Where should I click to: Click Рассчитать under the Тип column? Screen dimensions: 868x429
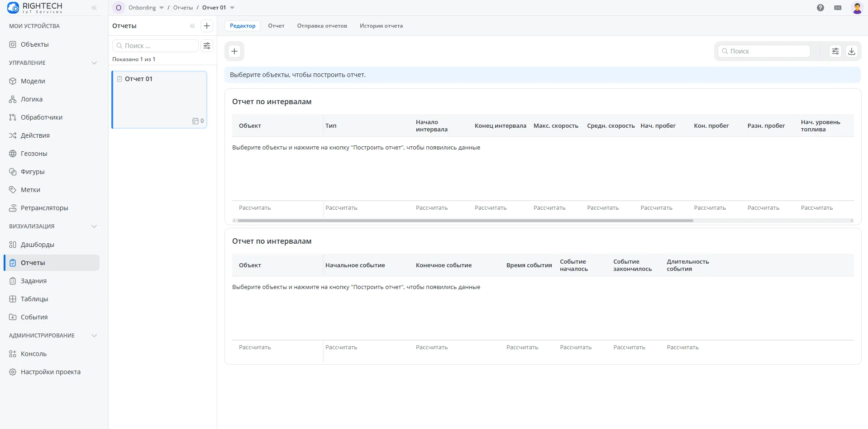pyautogui.click(x=341, y=208)
